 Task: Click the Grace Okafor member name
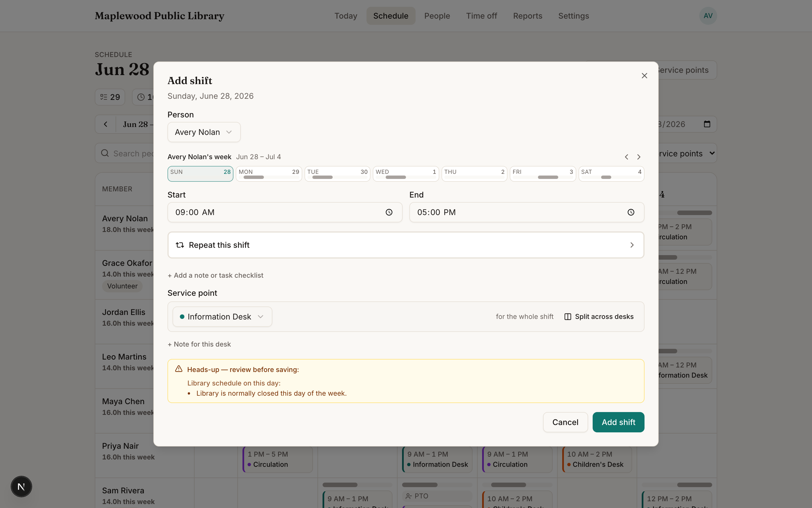127,263
